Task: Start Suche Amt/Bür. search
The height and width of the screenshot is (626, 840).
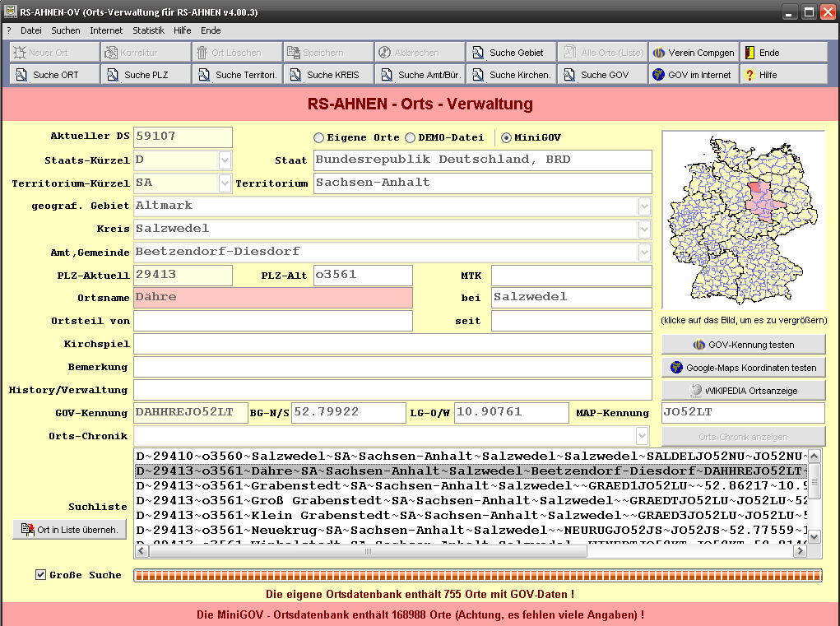Action: [x=420, y=74]
